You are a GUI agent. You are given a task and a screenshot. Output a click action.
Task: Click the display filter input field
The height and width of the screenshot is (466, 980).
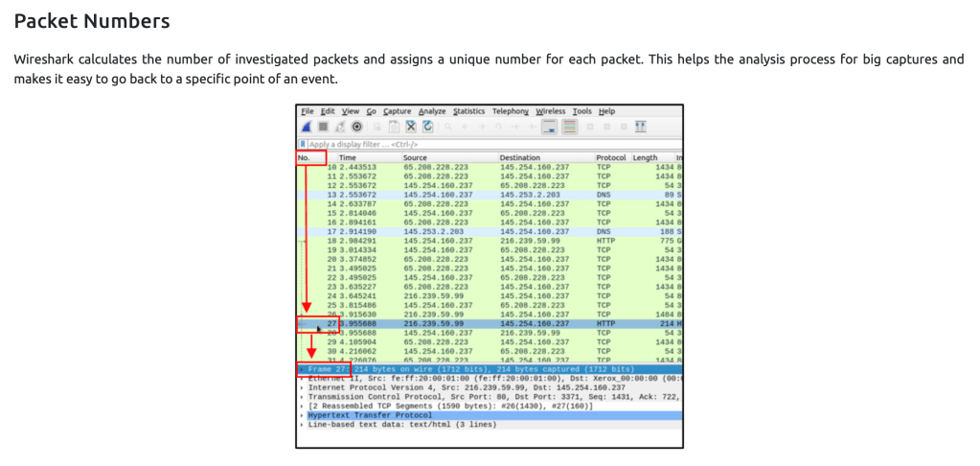[x=479, y=144]
